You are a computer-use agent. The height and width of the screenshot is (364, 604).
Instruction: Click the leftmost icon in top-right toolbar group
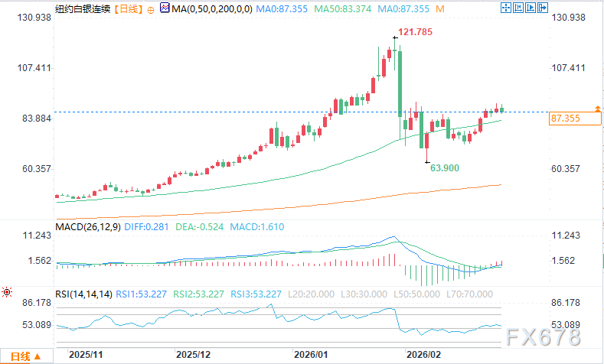coord(504,8)
